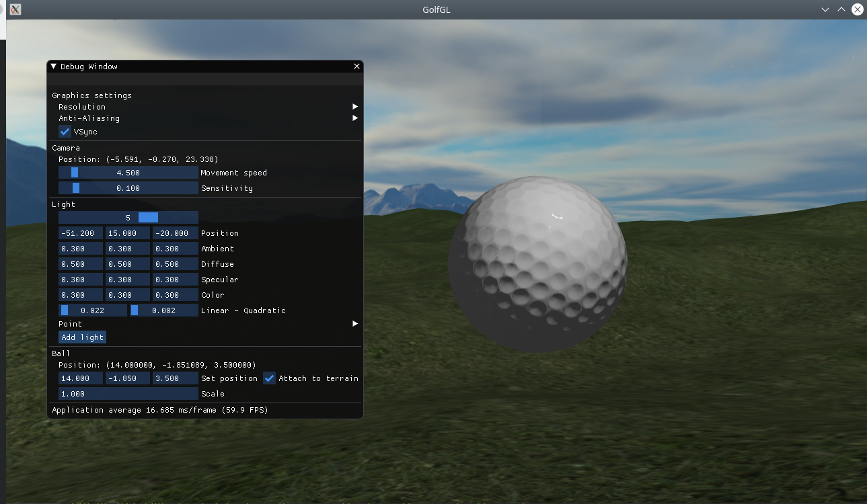867x504 pixels.
Task: Click the third Diffuse value field
Action: point(176,264)
